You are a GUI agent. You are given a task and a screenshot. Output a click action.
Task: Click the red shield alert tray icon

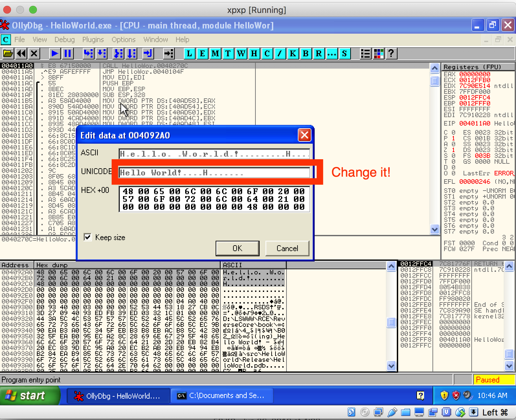(x=456, y=395)
